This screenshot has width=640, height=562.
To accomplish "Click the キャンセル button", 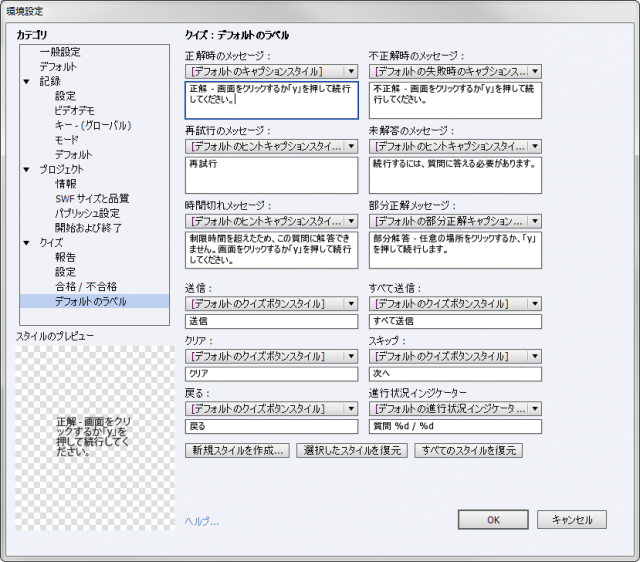I will pos(572,520).
